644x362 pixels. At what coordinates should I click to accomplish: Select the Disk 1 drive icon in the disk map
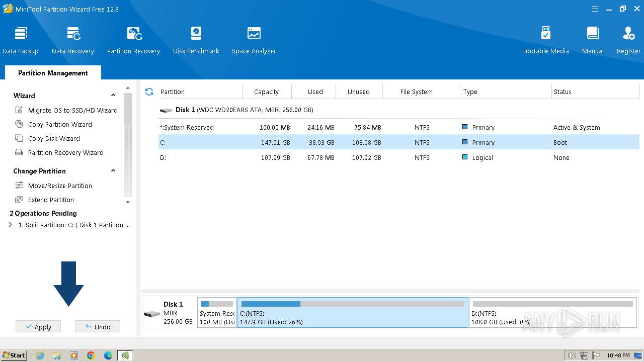pyautogui.click(x=151, y=314)
